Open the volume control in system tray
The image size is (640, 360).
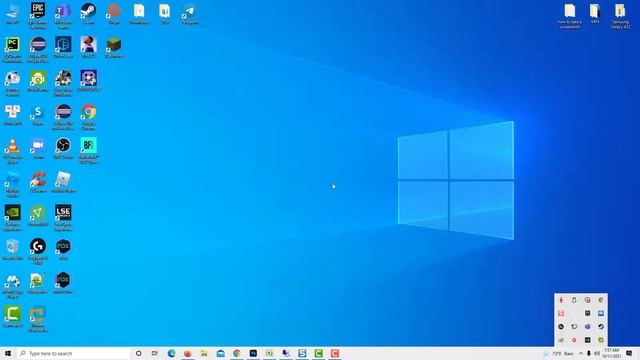pyautogui.click(x=597, y=353)
